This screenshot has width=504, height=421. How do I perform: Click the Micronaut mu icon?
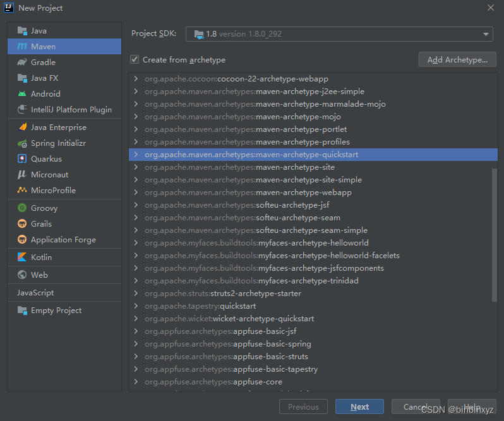pos(22,174)
